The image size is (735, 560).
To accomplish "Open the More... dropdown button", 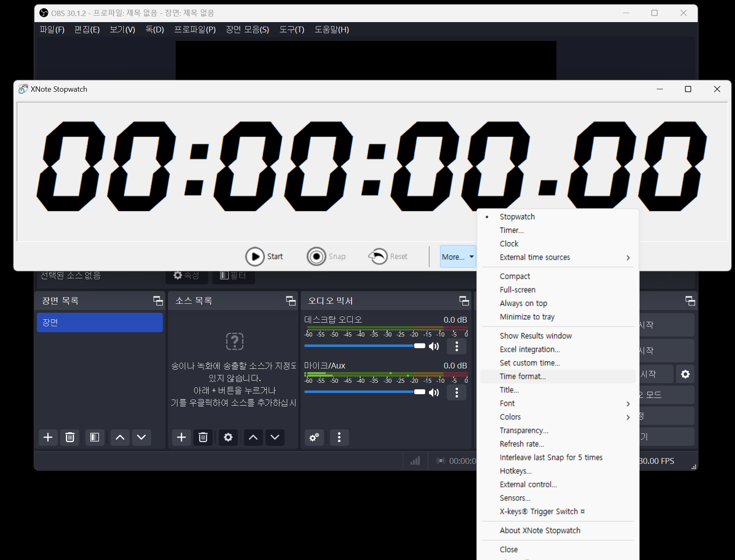I will click(x=458, y=257).
